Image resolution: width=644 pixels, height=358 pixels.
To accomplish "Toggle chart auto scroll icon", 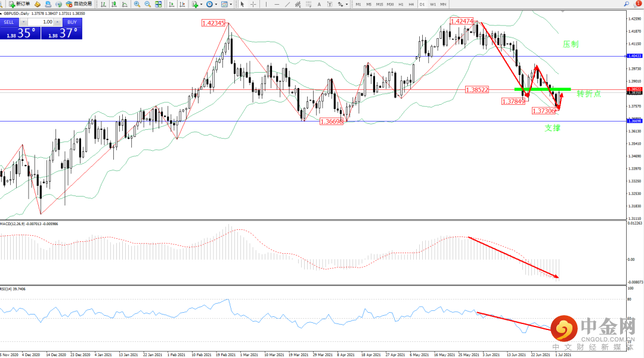I will click(171, 4).
